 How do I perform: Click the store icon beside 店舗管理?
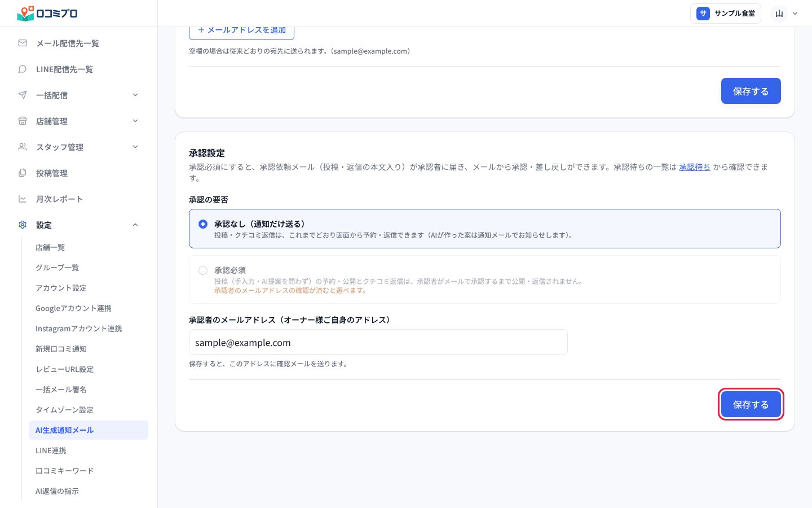coord(23,121)
